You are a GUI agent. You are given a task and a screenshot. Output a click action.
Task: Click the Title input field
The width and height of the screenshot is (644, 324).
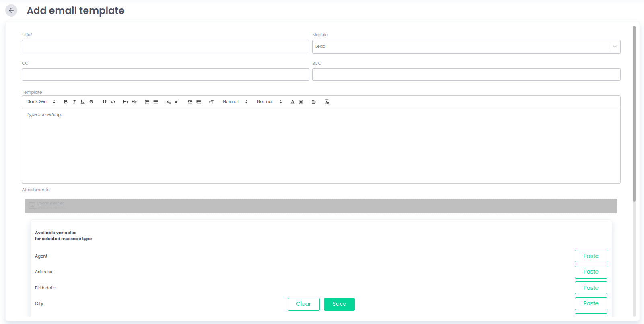click(x=165, y=46)
